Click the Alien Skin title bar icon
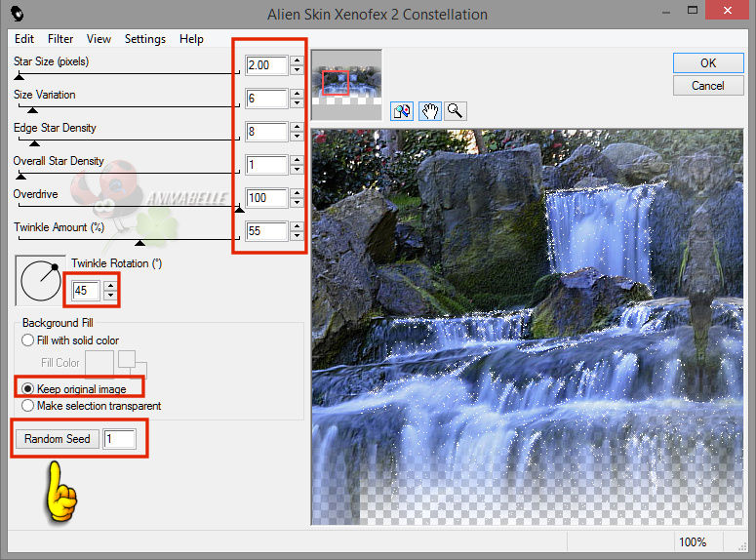The image size is (756, 560). (17, 14)
